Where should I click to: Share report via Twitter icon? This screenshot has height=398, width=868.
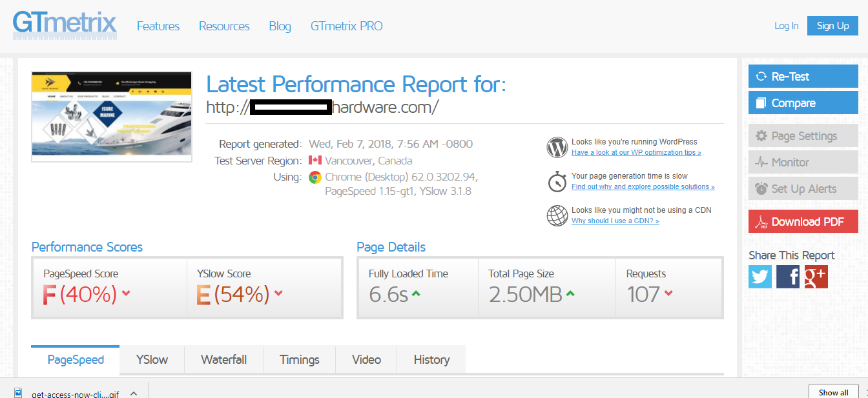pos(760,277)
